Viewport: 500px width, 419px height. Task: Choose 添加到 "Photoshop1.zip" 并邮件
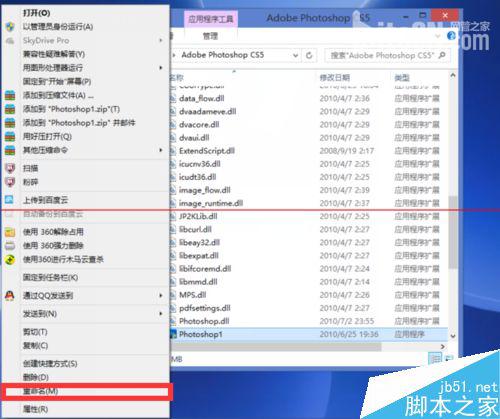(x=79, y=123)
